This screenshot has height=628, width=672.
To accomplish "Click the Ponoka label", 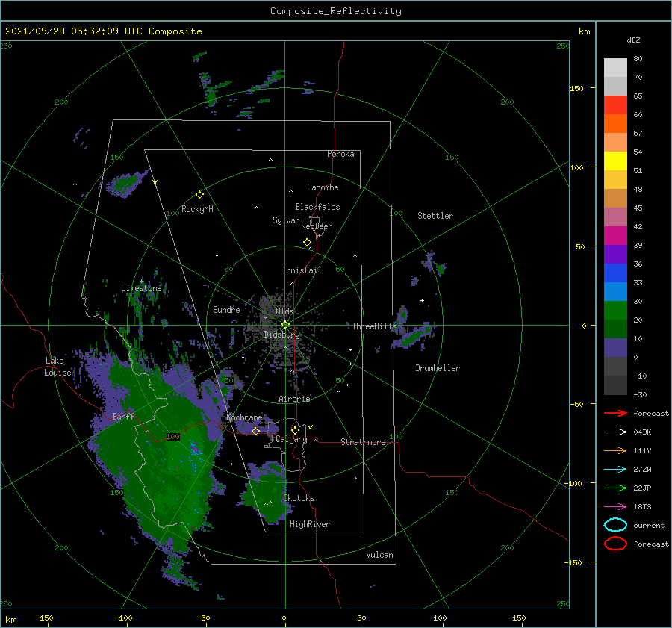I will (x=340, y=154).
